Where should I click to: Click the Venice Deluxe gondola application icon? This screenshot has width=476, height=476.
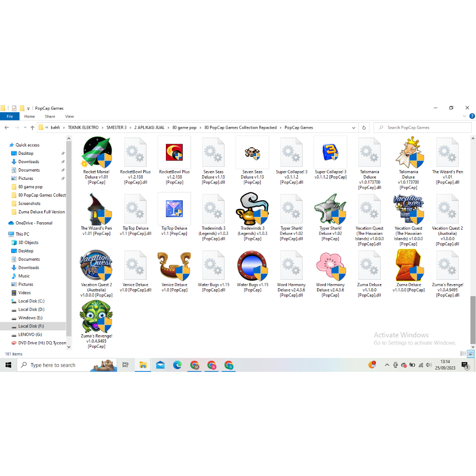pos(174,266)
